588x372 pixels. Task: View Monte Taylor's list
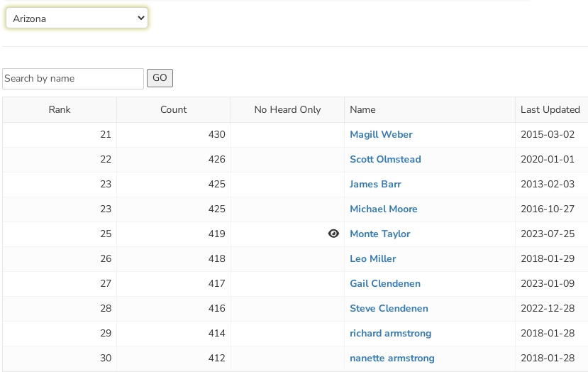click(379, 234)
